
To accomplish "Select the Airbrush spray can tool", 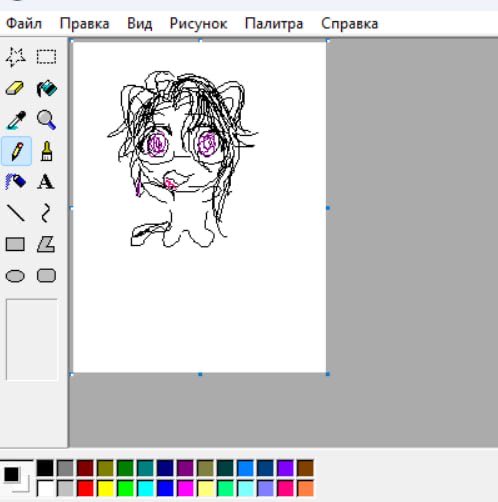I will point(15,182).
